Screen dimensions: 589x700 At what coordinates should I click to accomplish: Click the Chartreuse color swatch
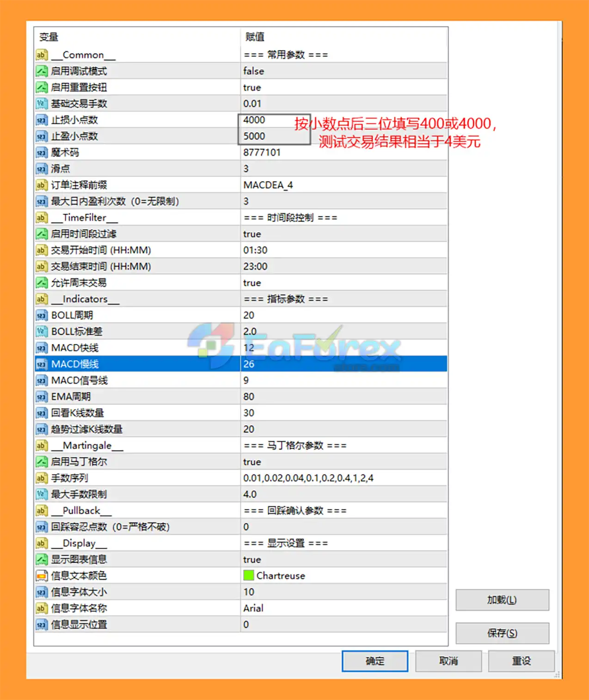249,576
